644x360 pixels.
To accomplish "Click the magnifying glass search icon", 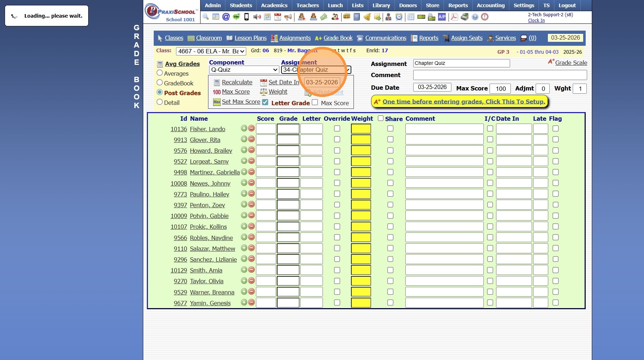I will click(x=206, y=17).
